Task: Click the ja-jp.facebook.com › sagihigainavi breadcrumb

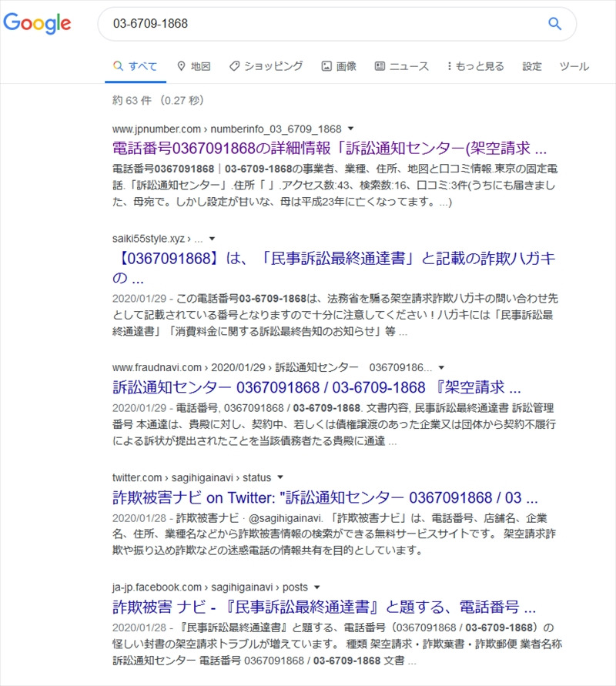Action: (x=210, y=587)
